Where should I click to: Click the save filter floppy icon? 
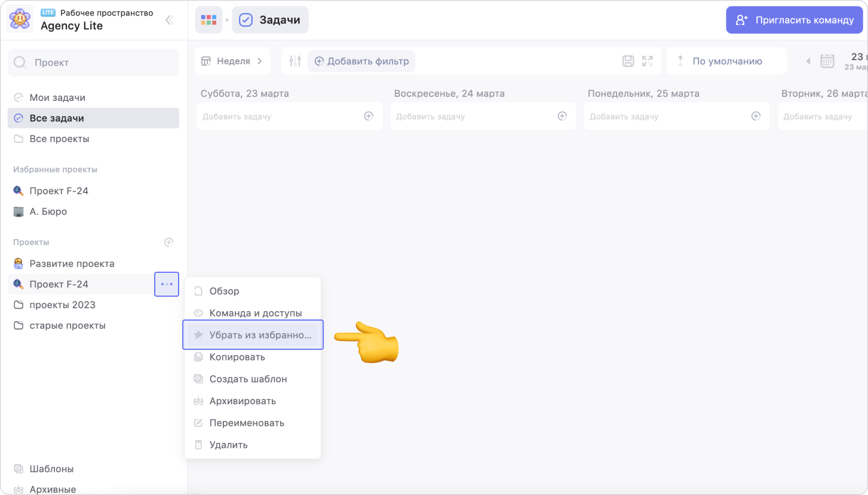628,61
